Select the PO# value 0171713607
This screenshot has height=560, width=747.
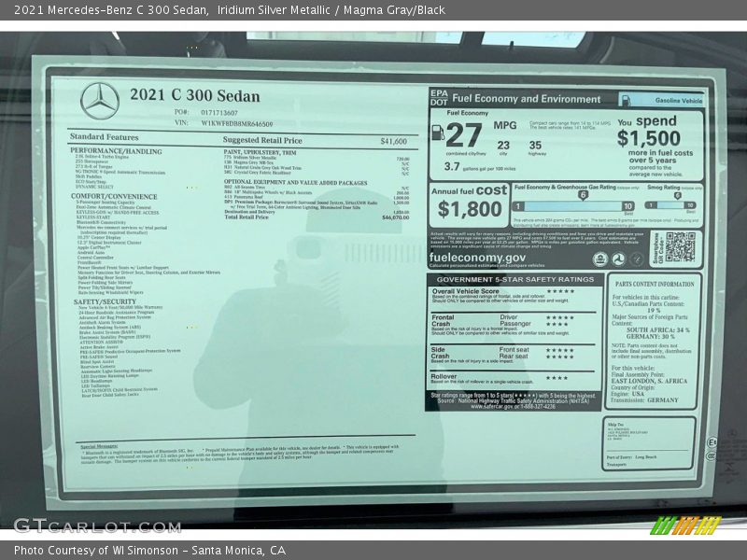[x=219, y=113]
